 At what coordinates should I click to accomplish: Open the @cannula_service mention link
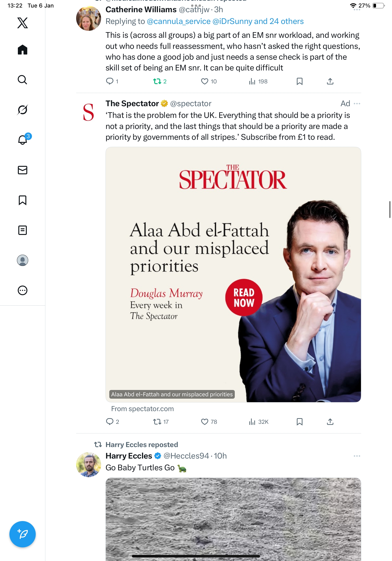pos(178,22)
